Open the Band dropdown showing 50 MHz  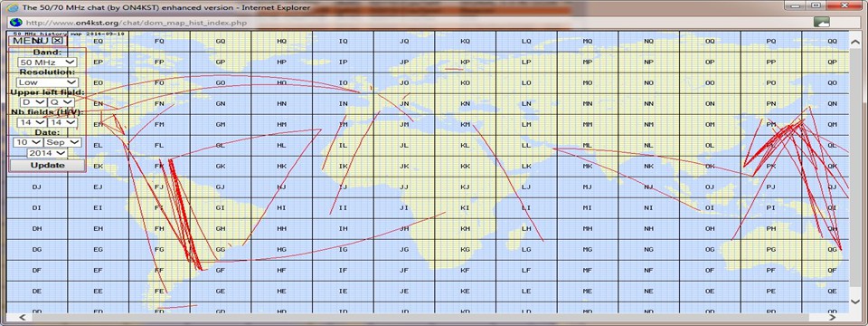pos(47,62)
